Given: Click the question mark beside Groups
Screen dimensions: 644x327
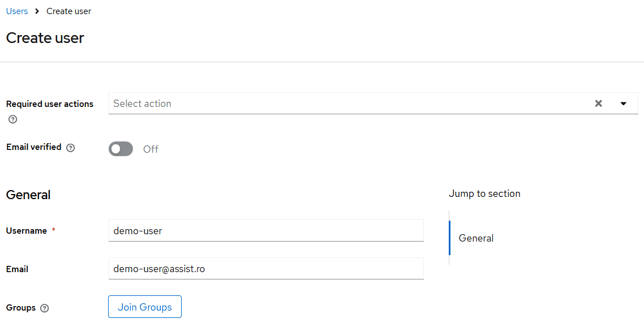Looking at the screenshot, I should pos(46,308).
